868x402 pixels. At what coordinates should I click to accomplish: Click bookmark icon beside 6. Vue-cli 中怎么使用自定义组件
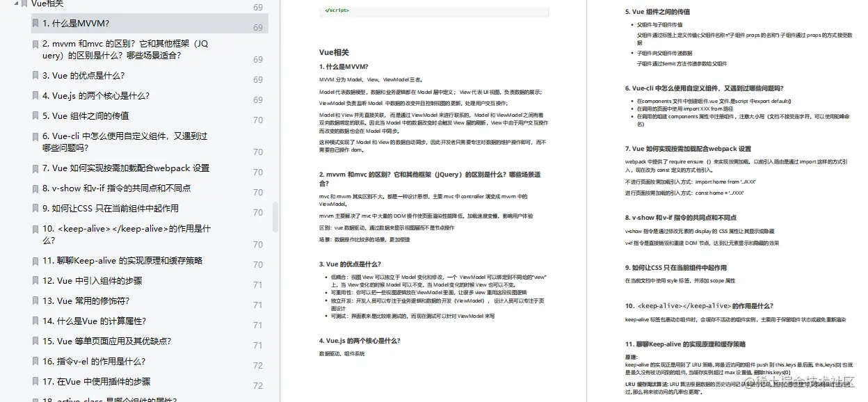coord(35,136)
